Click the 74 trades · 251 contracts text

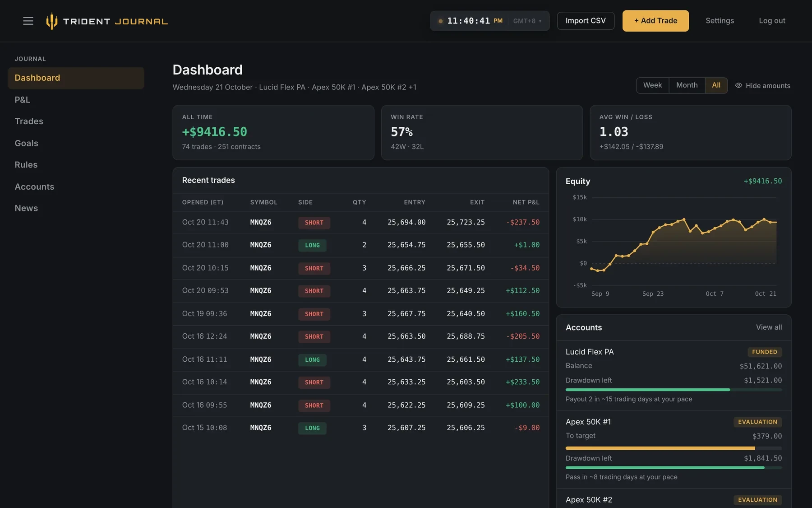(x=221, y=147)
